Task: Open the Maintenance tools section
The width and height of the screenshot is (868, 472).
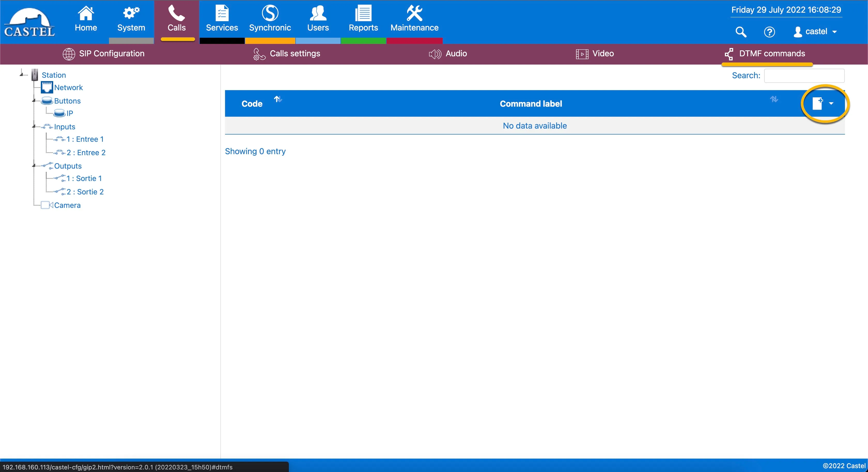Action: coord(414,19)
